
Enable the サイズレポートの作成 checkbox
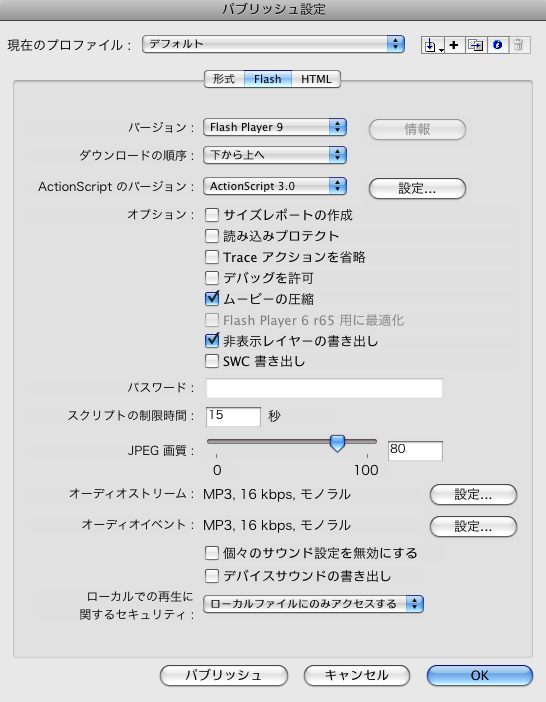212,215
